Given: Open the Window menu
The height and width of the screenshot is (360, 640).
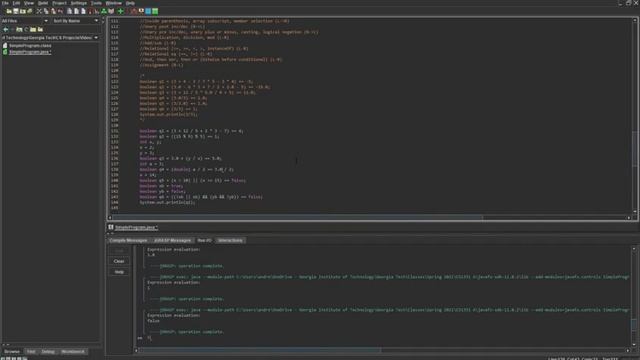Looking at the screenshot, I should click(x=114, y=3).
